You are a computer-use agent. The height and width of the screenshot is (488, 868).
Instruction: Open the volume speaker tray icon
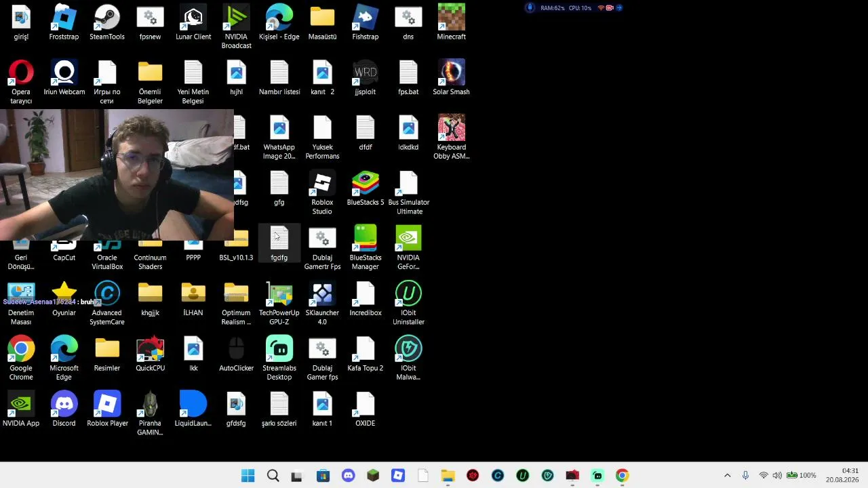tap(776, 476)
